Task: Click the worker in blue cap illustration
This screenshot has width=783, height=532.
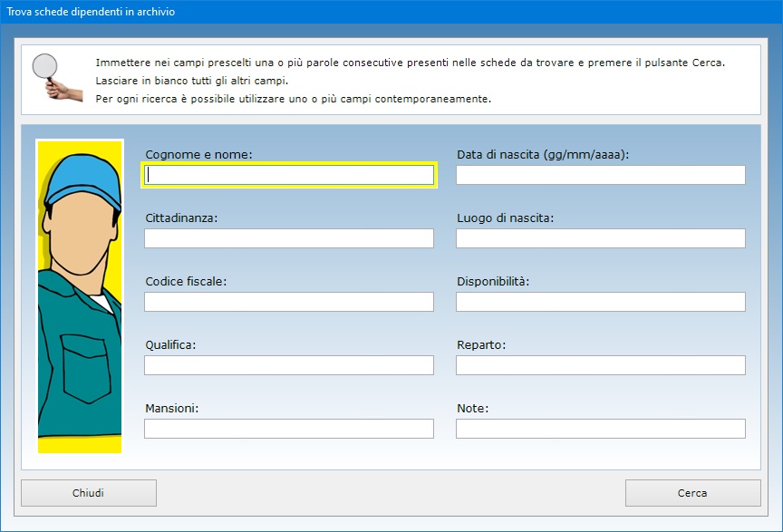Action: 80,296
